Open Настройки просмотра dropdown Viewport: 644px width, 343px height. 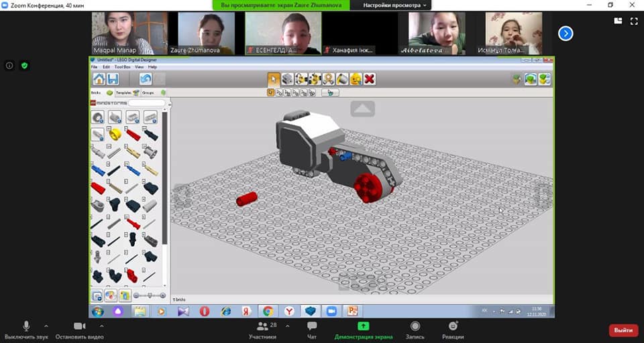(395, 5)
